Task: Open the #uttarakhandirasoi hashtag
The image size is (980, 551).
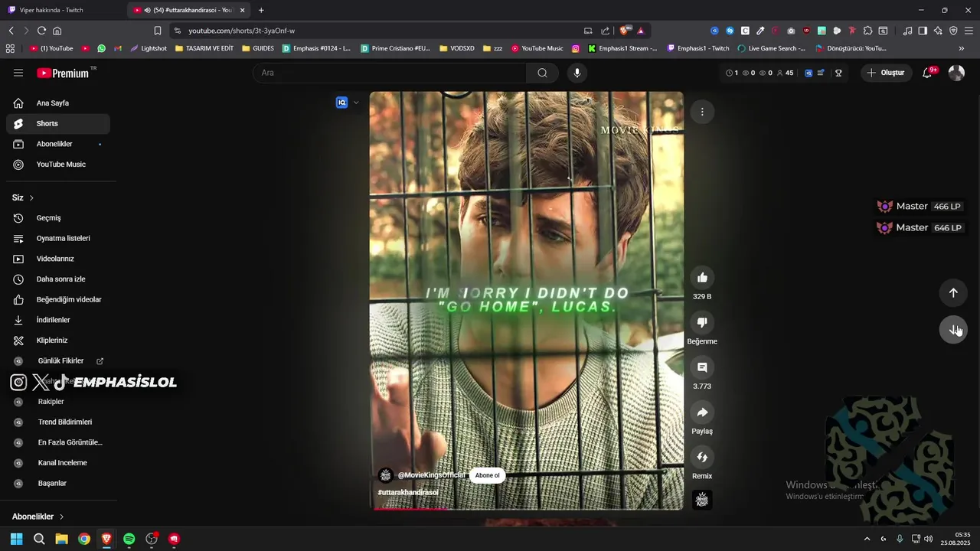Action: 408,492
